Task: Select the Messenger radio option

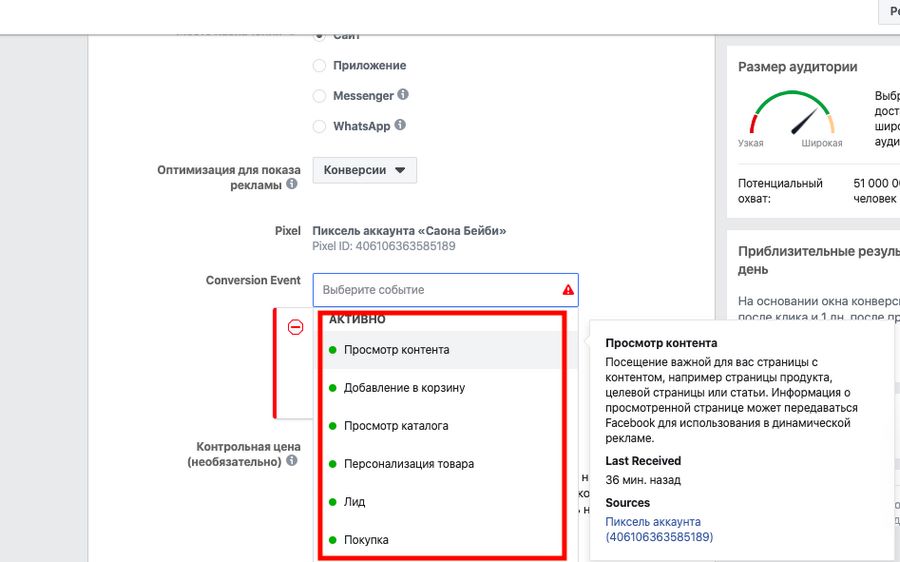Action: point(319,96)
